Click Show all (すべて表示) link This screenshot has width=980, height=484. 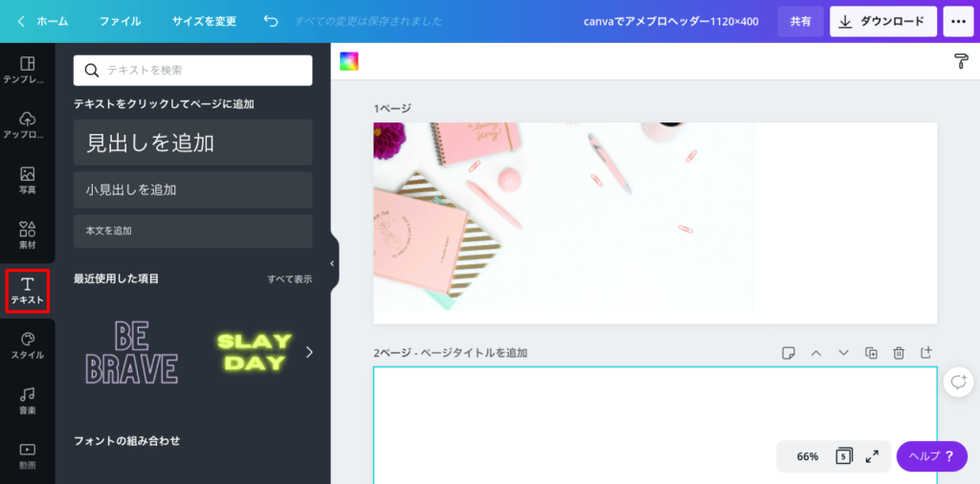click(x=289, y=279)
